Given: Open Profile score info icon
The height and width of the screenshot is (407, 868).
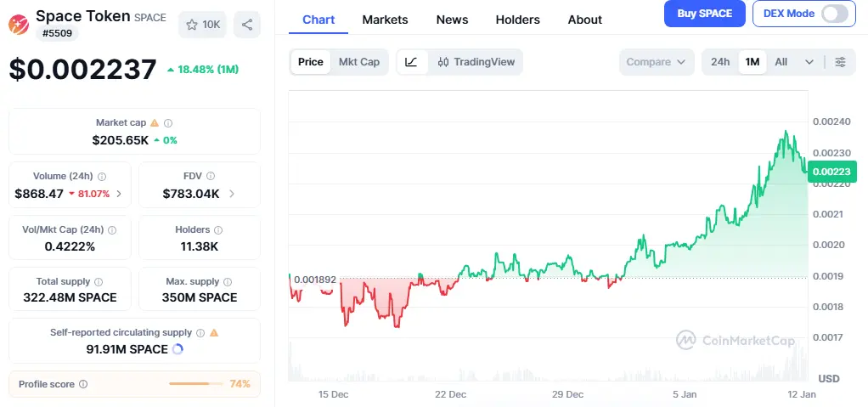Looking at the screenshot, I should (83, 384).
